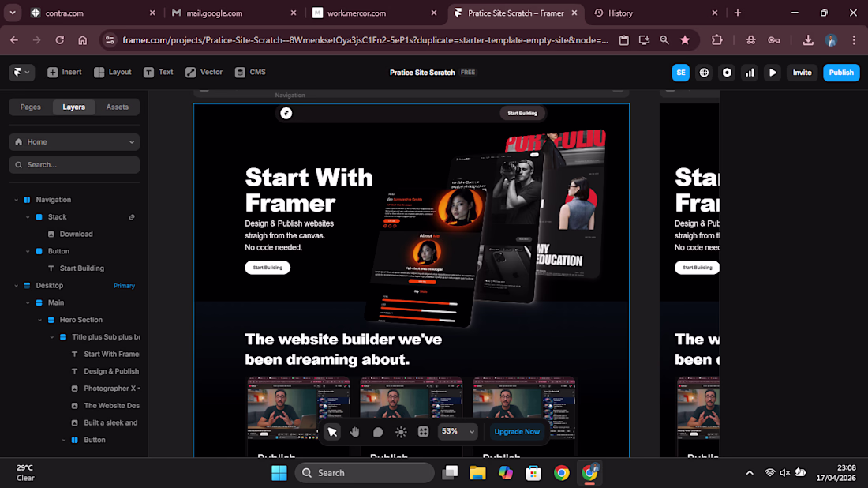Image resolution: width=868 pixels, height=488 pixels.
Task: Switch to the mail.google.com tab
Action: click(x=234, y=13)
